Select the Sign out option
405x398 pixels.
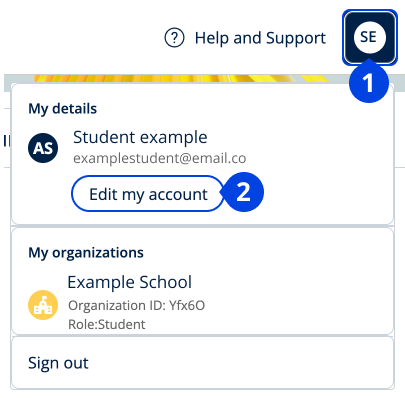pos(58,363)
